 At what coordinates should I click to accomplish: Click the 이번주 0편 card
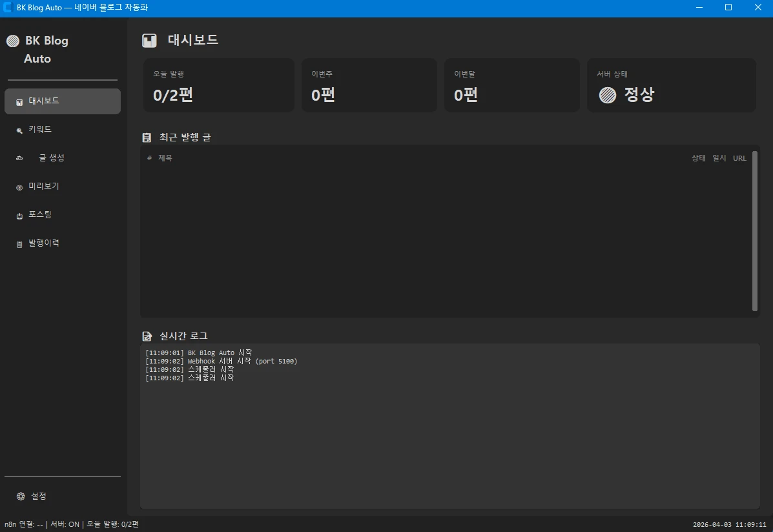(369, 85)
